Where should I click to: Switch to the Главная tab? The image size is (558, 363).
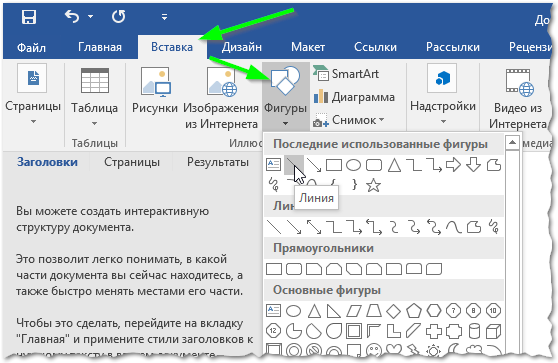point(100,47)
